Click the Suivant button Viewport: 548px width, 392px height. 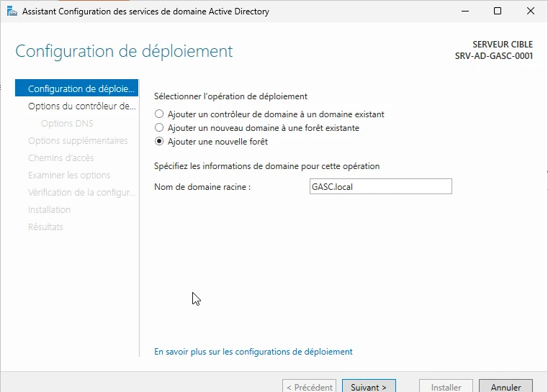[x=369, y=387]
